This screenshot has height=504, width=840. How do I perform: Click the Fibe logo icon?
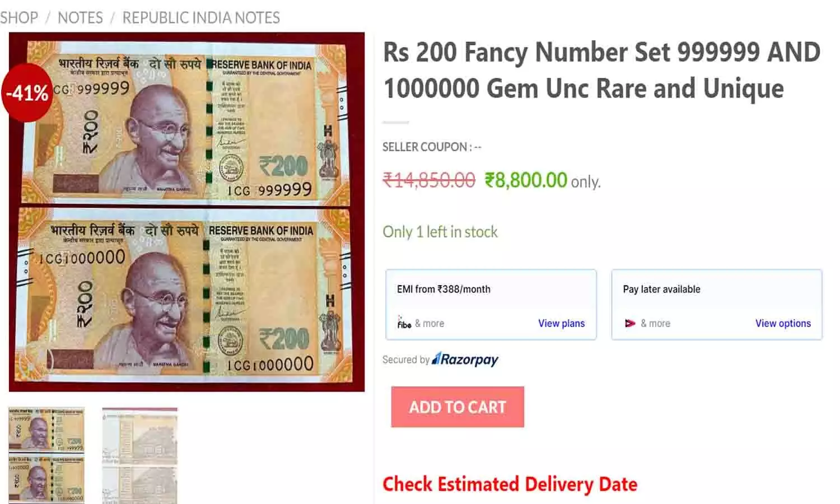coord(404,323)
